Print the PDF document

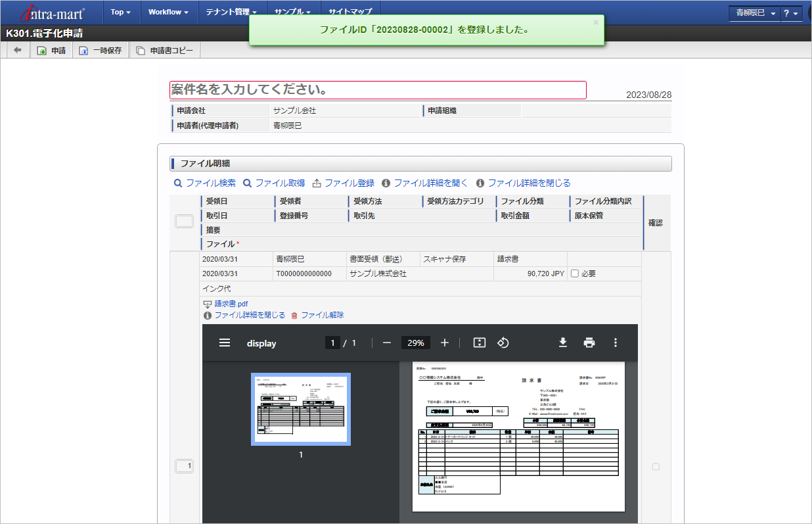tap(589, 343)
